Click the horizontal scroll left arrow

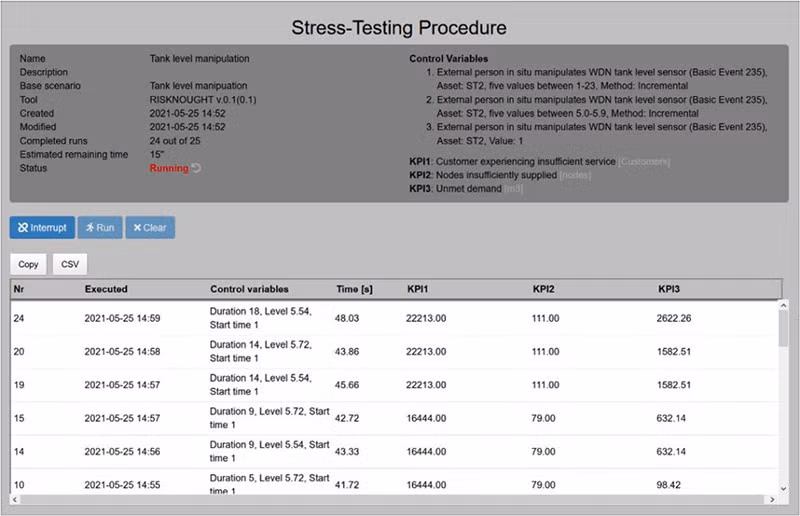[x=15, y=500]
